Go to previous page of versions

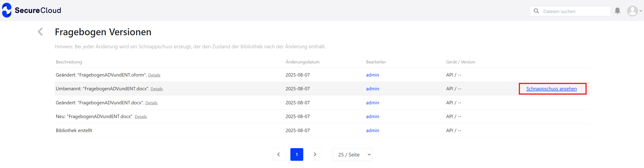pyautogui.click(x=278, y=154)
